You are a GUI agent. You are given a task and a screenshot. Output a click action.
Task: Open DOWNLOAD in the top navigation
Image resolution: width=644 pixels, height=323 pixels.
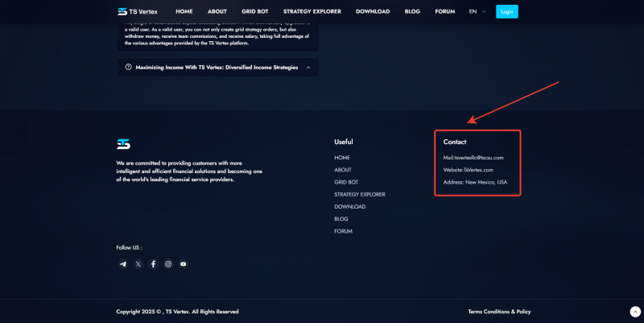(373, 11)
